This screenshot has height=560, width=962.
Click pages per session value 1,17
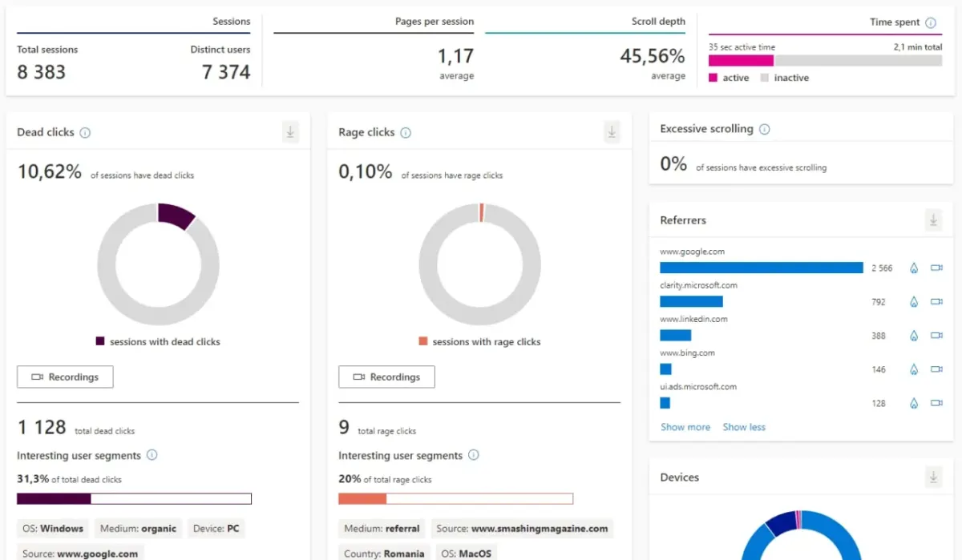(455, 56)
